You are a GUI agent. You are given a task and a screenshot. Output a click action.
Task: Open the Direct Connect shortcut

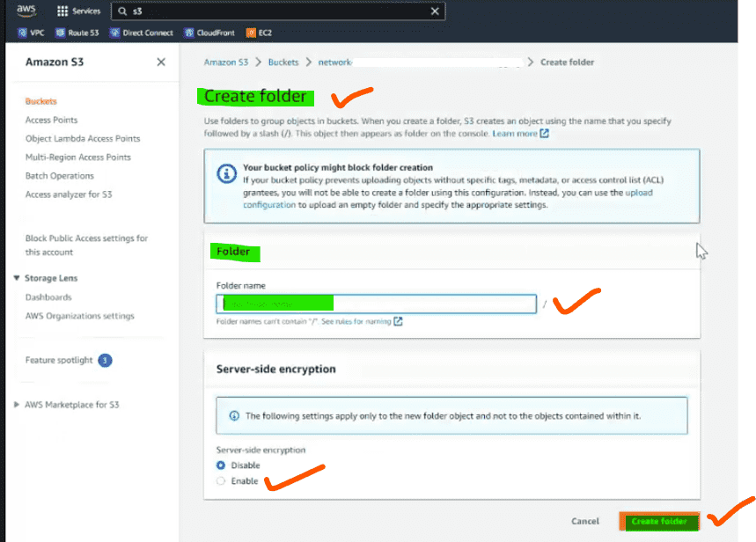[142, 33]
